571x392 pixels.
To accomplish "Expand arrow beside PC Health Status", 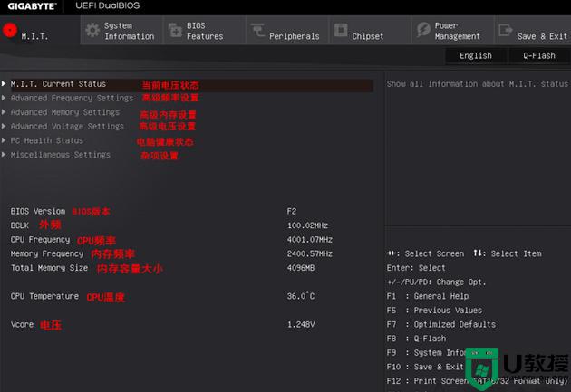I will click(x=4, y=140).
